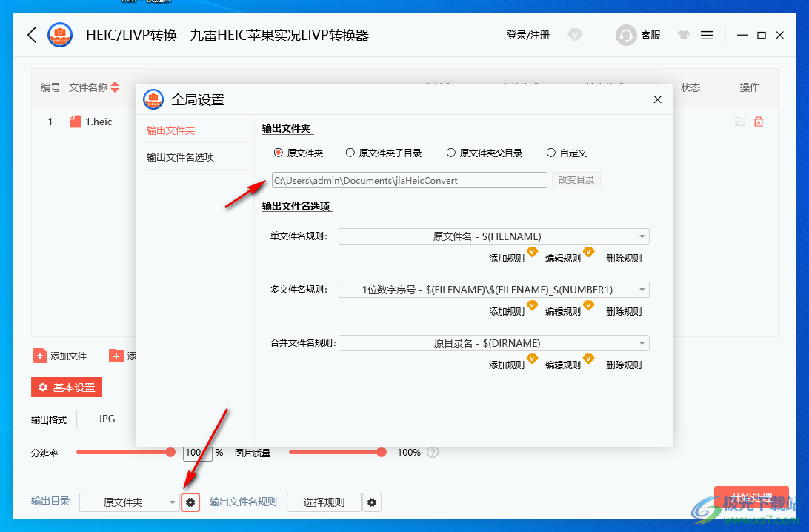Select 自定义 radio option
809x532 pixels.
click(551, 153)
